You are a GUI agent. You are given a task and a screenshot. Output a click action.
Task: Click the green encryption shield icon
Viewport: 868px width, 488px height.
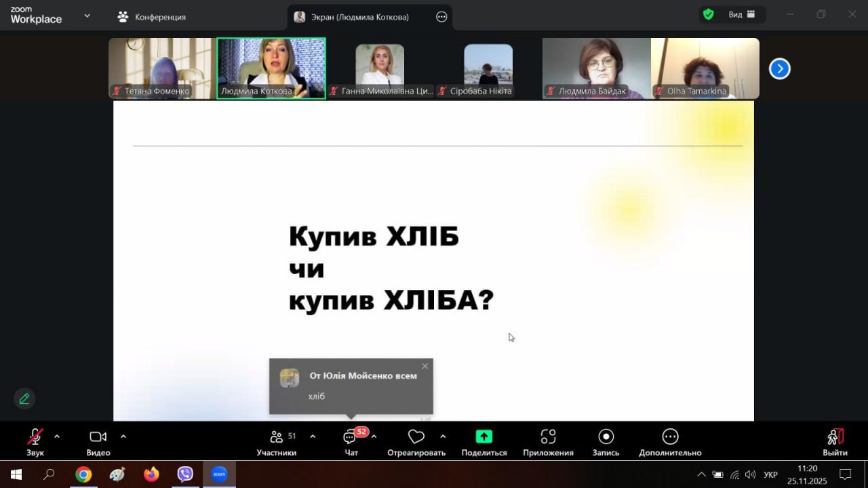click(708, 14)
